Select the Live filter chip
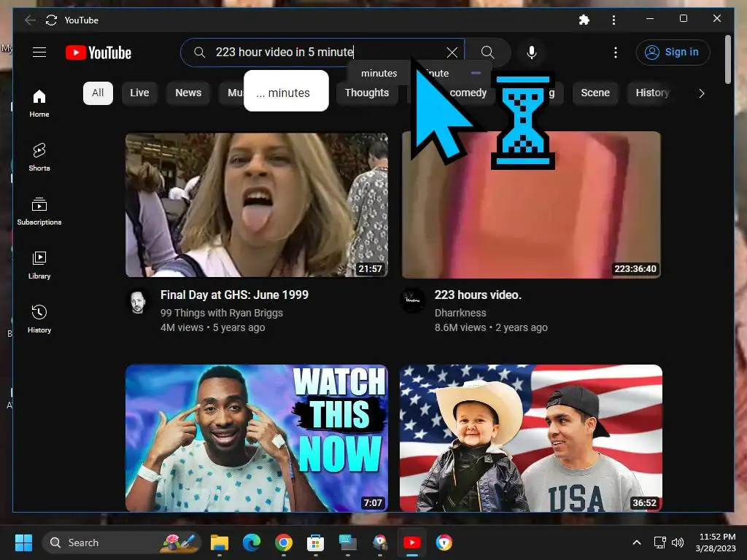The image size is (747, 560). (139, 93)
